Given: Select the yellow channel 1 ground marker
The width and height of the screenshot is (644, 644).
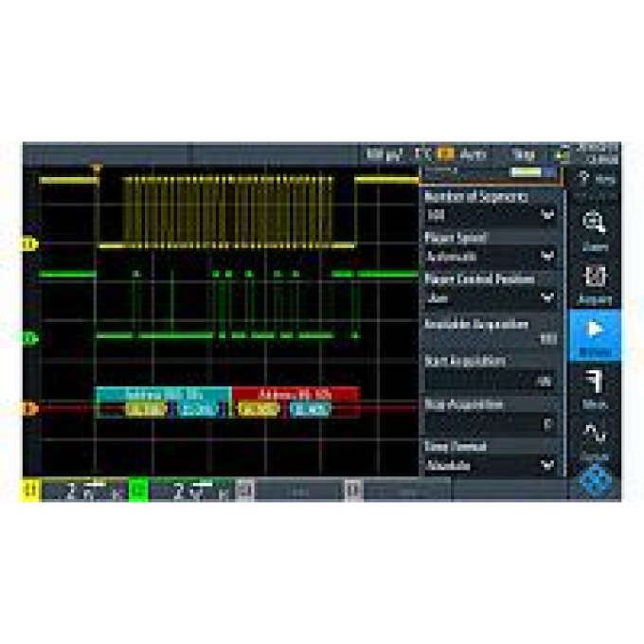Looking at the screenshot, I should click(28, 244).
